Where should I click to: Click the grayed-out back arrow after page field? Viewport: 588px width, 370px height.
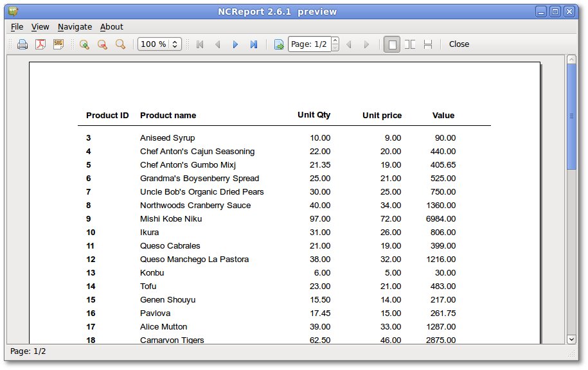(x=349, y=44)
